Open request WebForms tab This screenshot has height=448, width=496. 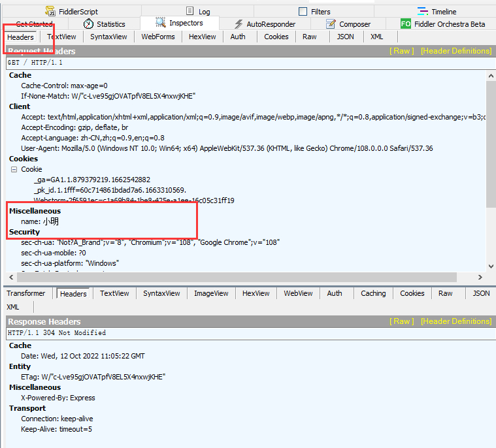coord(158,37)
